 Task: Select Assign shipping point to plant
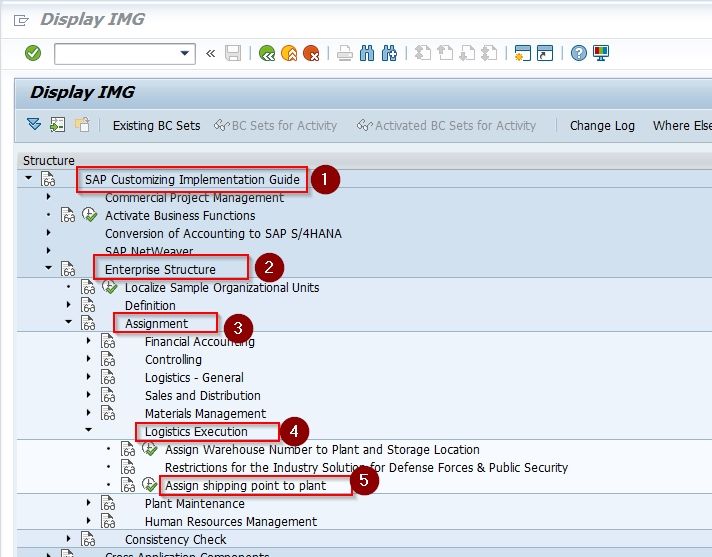click(245, 486)
